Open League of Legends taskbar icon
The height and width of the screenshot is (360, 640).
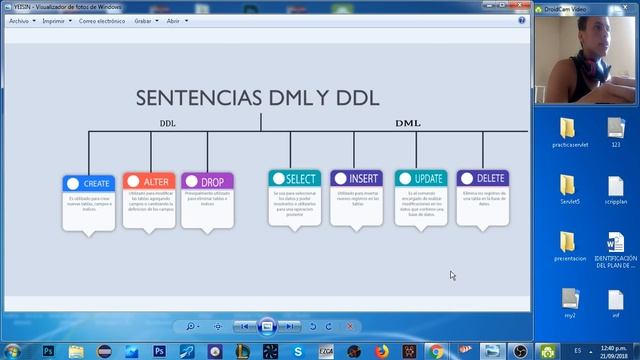pyautogui.click(x=242, y=351)
